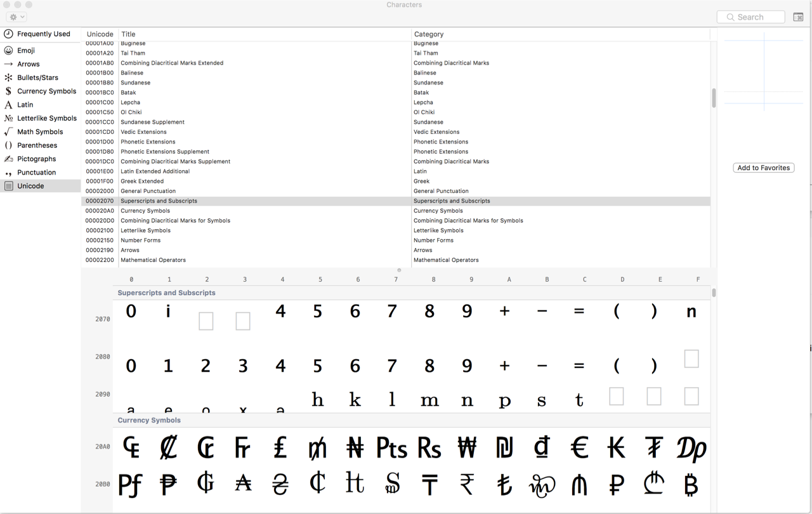Toggle the compact character viewer mode

click(x=798, y=16)
